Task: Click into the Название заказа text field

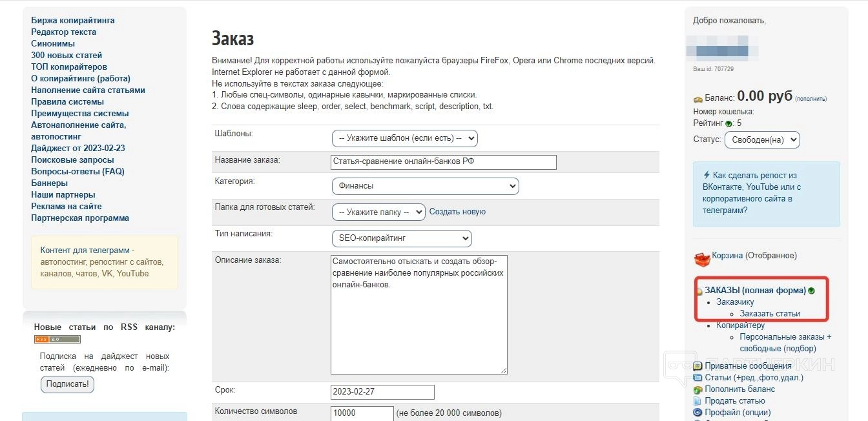Action: pyautogui.click(x=443, y=161)
